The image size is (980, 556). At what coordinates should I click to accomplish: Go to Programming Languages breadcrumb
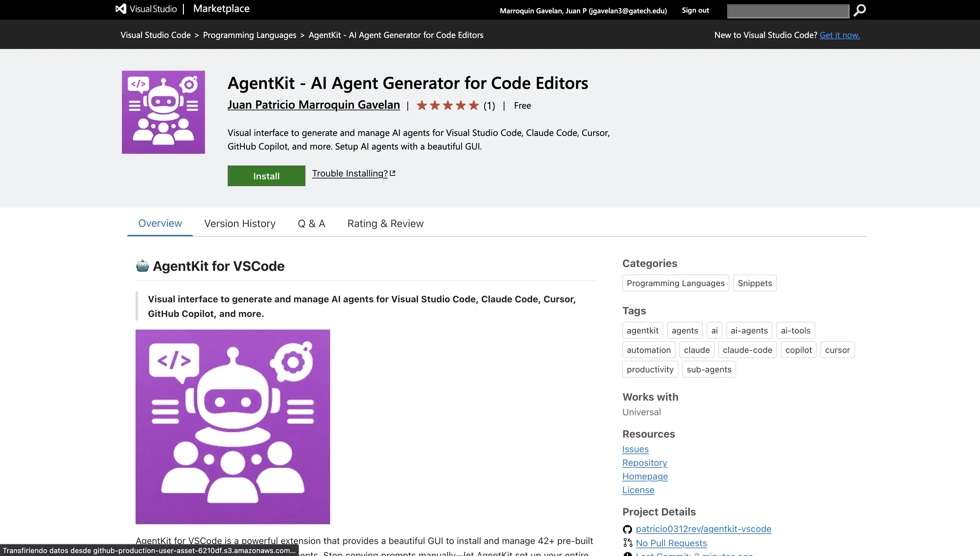(x=249, y=35)
